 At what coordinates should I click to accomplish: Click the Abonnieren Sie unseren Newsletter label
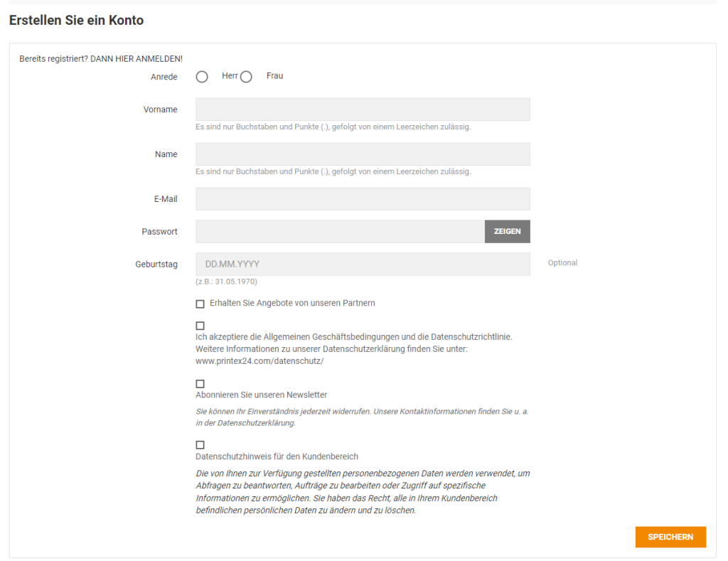pos(262,395)
